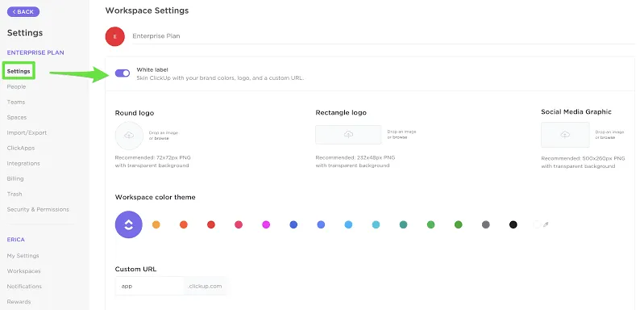Open Security & Permissions settings
Image resolution: width=644 pixels, height=310 pixels.
click(38, 209)
